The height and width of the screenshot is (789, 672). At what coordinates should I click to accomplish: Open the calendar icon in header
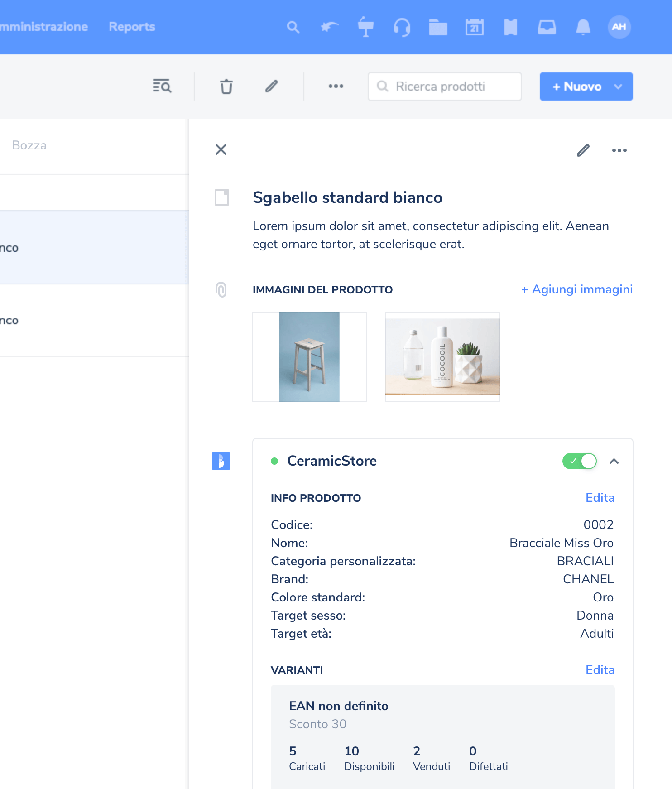point(474,27)
